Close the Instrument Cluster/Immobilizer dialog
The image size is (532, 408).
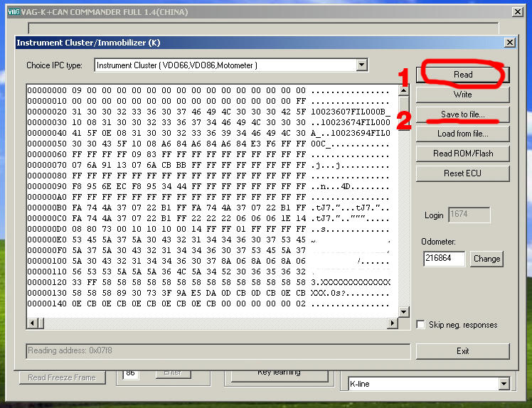pos(510,43)
